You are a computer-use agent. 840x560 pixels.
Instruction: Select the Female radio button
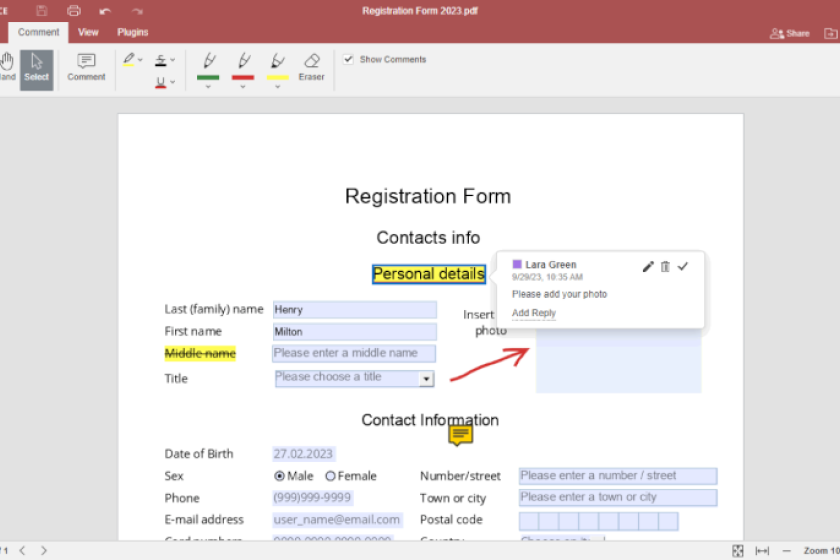[331, 476]
